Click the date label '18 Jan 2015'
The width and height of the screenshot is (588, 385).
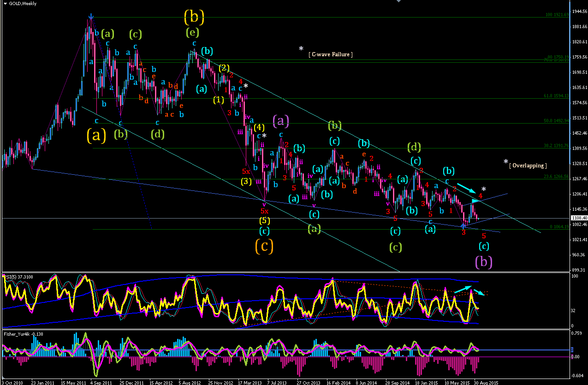(427, 382)
